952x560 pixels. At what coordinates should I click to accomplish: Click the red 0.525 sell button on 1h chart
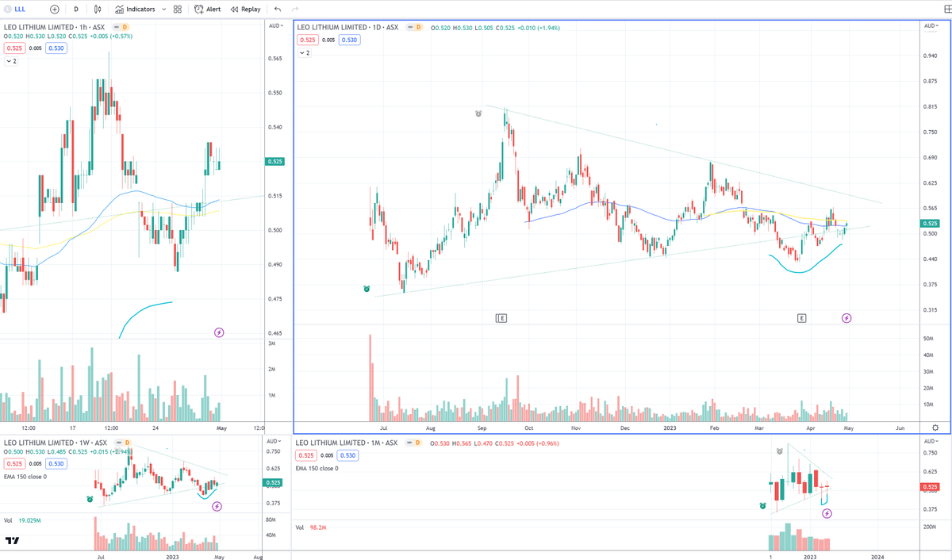pyautogui.click(x=13, y=48)
